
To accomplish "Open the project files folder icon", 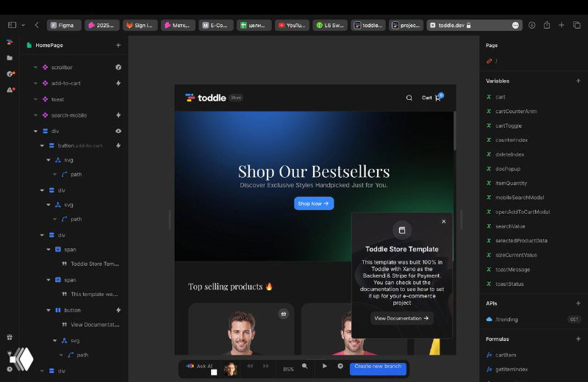I will 10,58.
